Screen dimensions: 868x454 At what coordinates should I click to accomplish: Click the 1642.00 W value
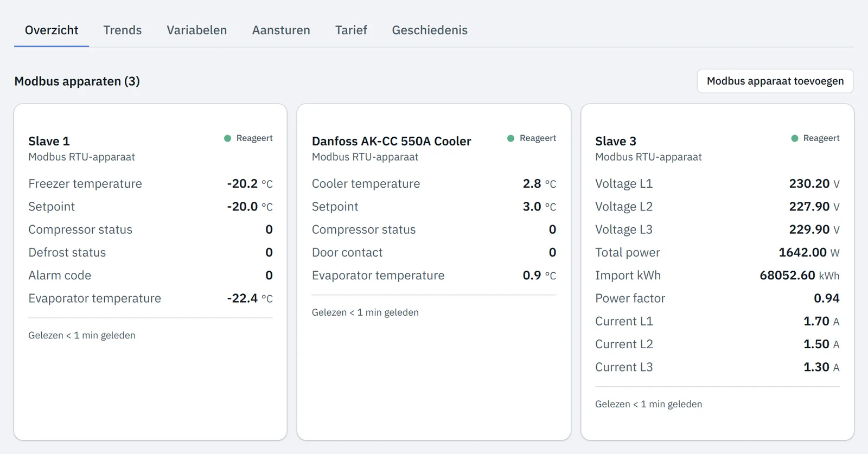click(809, 253)
